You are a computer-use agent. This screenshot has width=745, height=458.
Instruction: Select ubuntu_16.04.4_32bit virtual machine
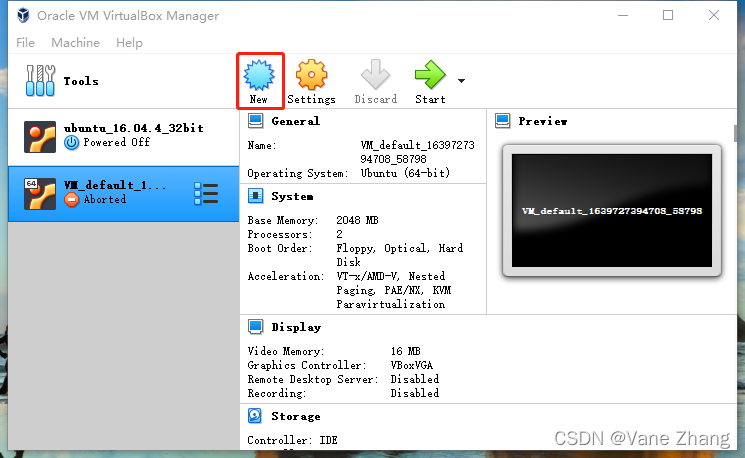coord(124,137)
